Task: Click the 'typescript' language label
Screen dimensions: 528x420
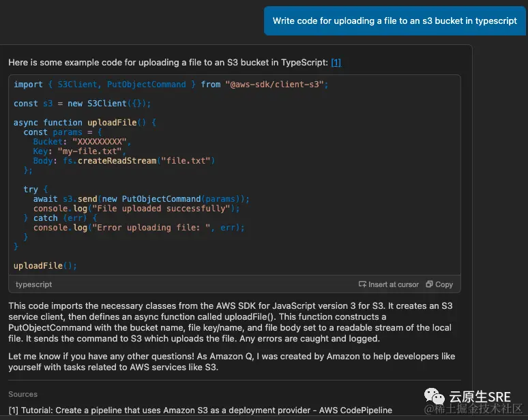Action: click(x=33, y=284)
